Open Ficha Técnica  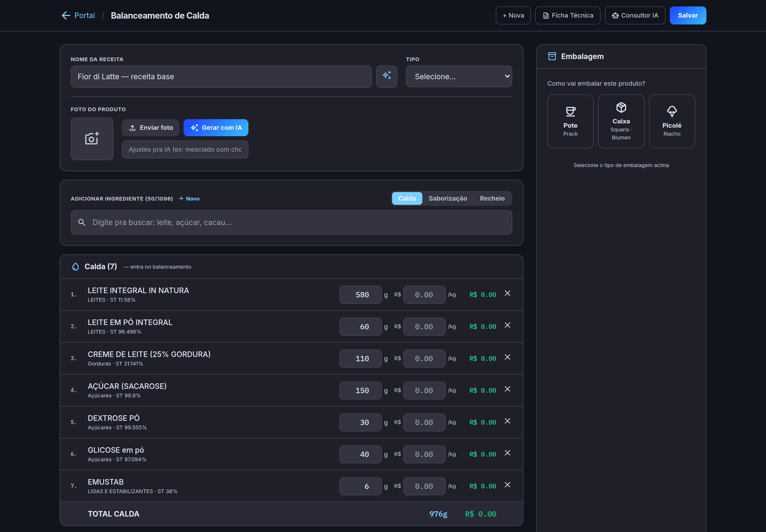[x=567, y=15]
